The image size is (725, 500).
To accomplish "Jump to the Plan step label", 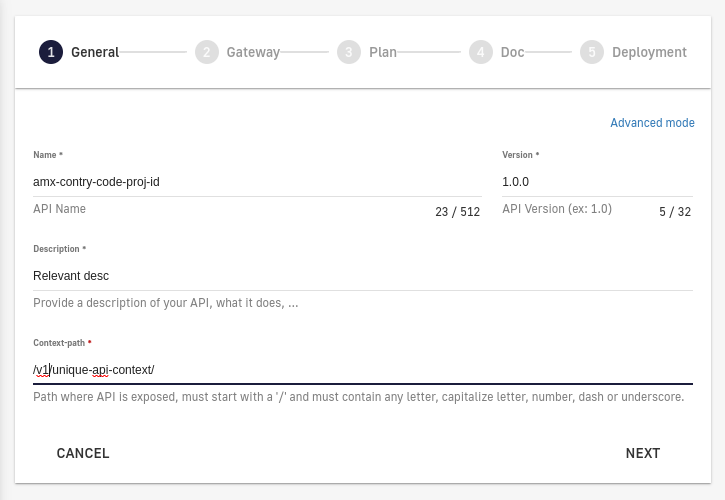I will (383, 52).
